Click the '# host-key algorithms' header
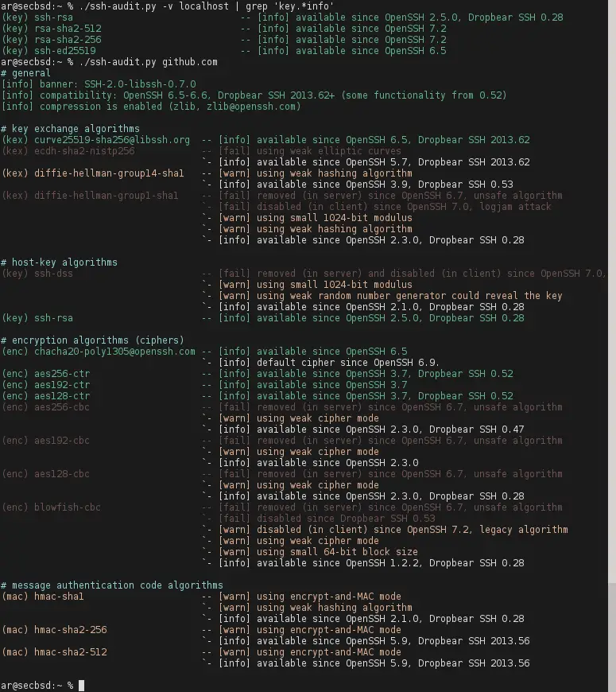Image resolution: width=616 pixels, height=692 pixels. 59,262
